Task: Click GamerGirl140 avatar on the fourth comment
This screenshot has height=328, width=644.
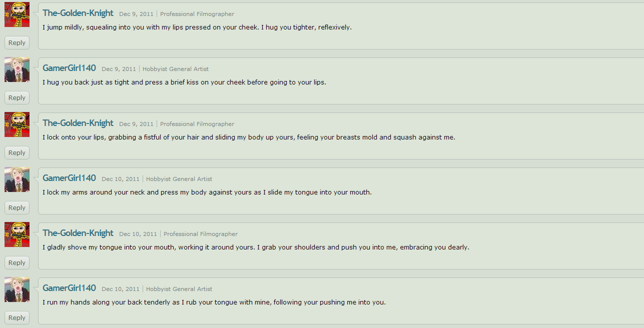Action: [x=17, y=179]
